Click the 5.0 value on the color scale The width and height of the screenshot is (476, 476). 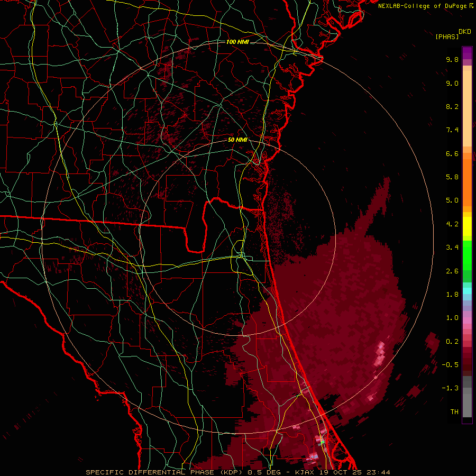coord(452,200)
